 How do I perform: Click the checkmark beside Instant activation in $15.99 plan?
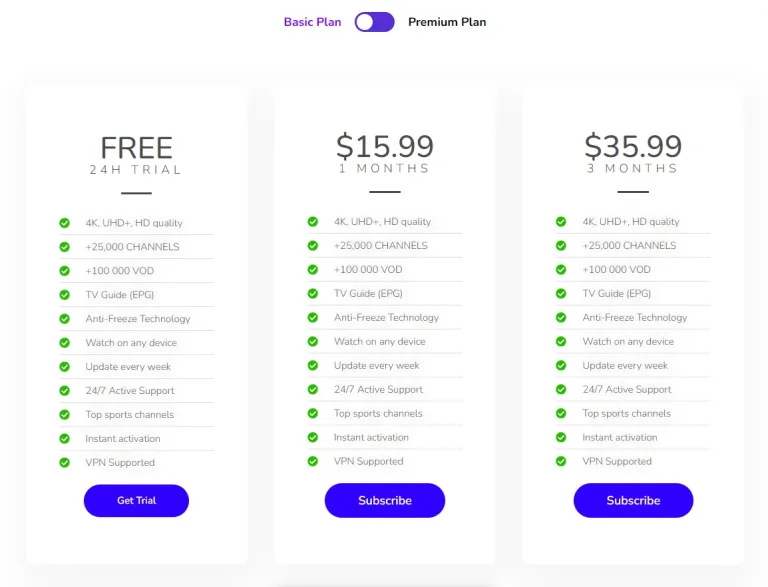(x=313, y=437)
